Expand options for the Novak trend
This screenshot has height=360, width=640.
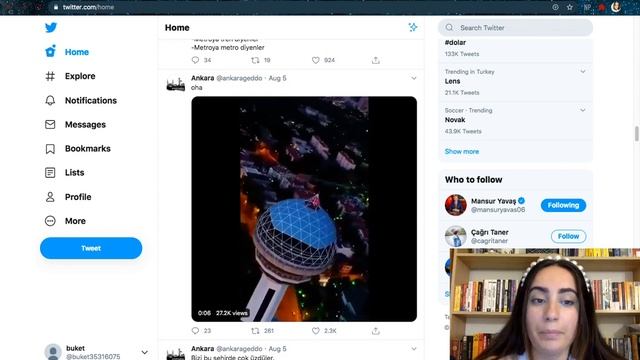[583, 110]
